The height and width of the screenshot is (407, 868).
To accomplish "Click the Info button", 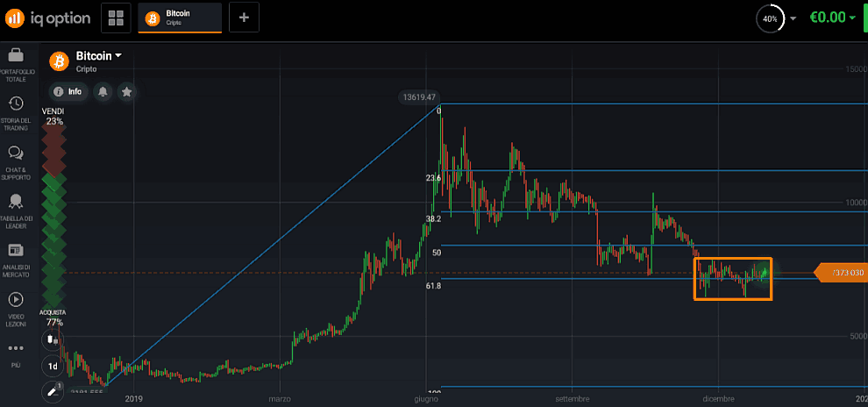I will [68, 91].
